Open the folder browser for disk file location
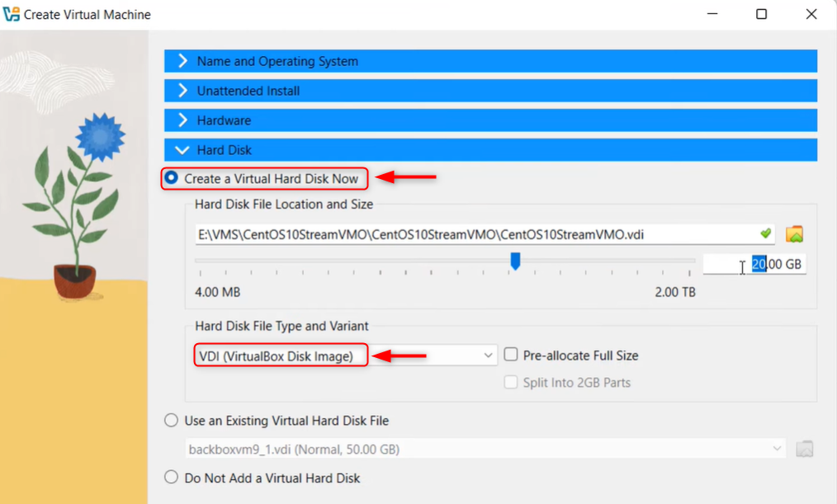 click(793, 234)
